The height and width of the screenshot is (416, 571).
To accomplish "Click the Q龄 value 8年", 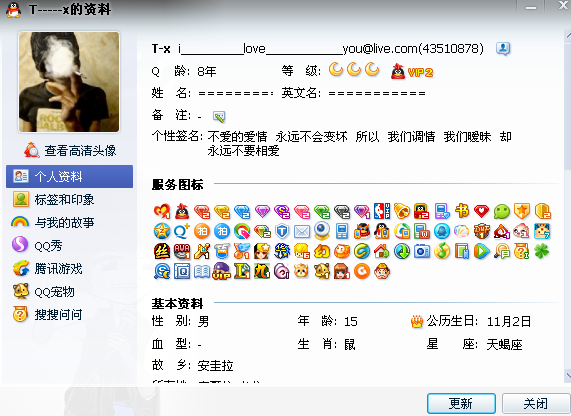I will pyautogui.click(x=207, y=71).
